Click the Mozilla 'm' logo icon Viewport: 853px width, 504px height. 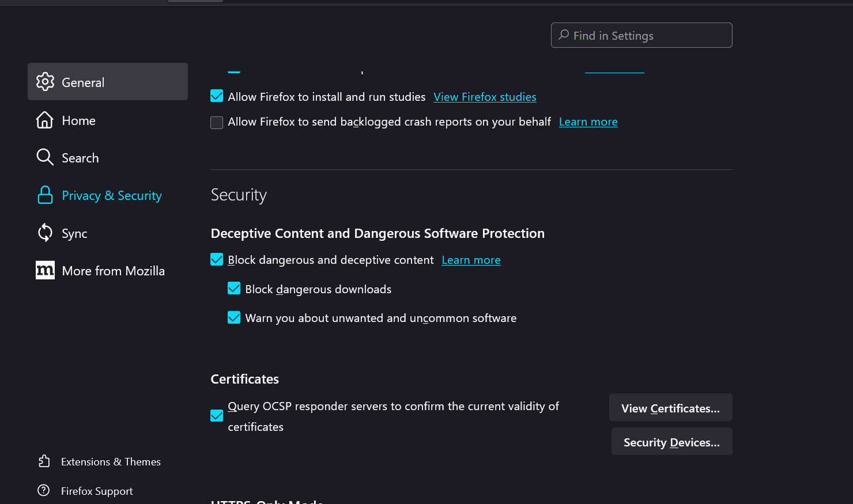45,270
